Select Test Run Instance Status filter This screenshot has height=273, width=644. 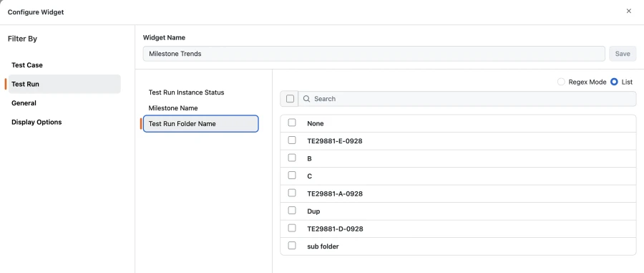187,92
